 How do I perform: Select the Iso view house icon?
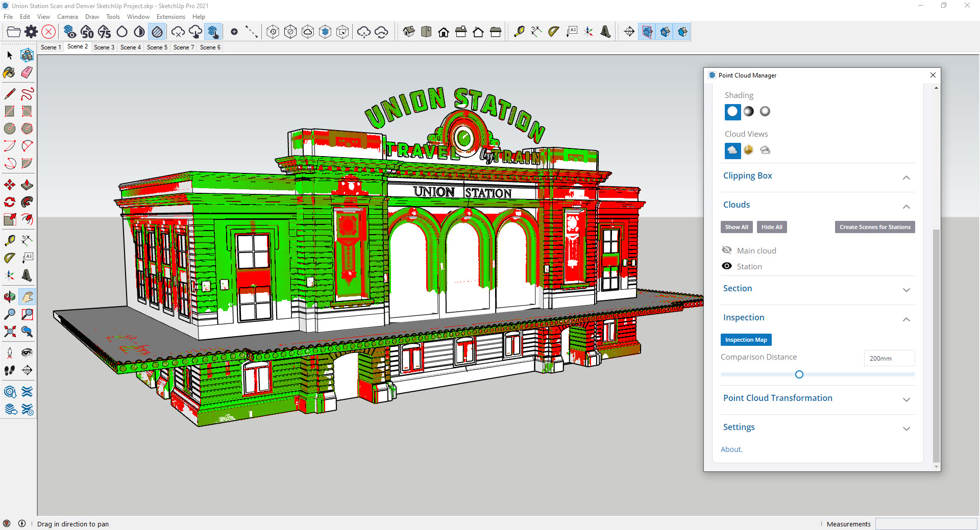[409, 32]
